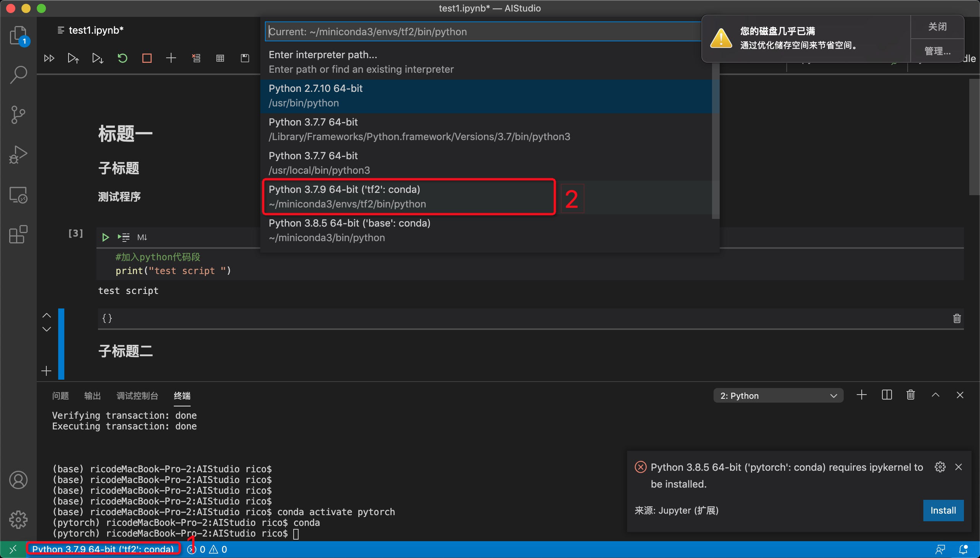Open interpreter selector in status bar
The width and height of the screenshot is (980, 558).
pos(103,549)
